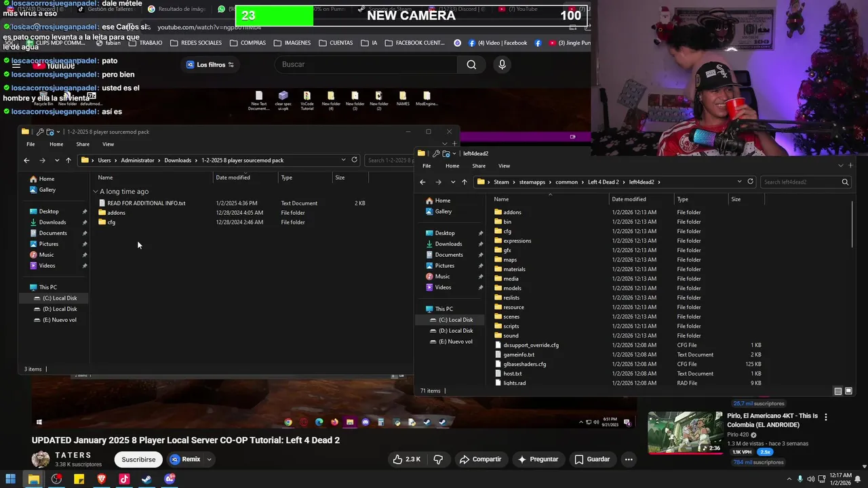Screen dimensions: 868x488
Task: Open dropdown arrow next to Remix
Action: tap(209, 460)
